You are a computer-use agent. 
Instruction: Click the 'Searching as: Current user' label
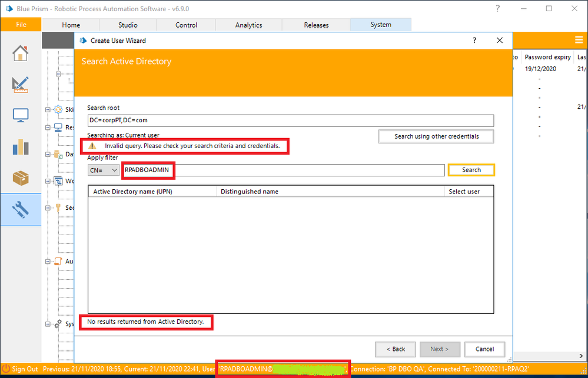coord(123,135)
